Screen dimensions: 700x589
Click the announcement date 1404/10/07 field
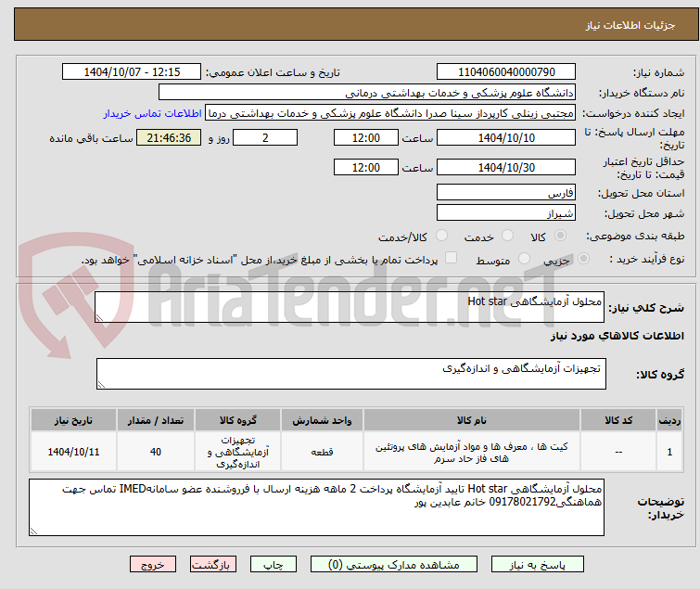coord(132,72)
